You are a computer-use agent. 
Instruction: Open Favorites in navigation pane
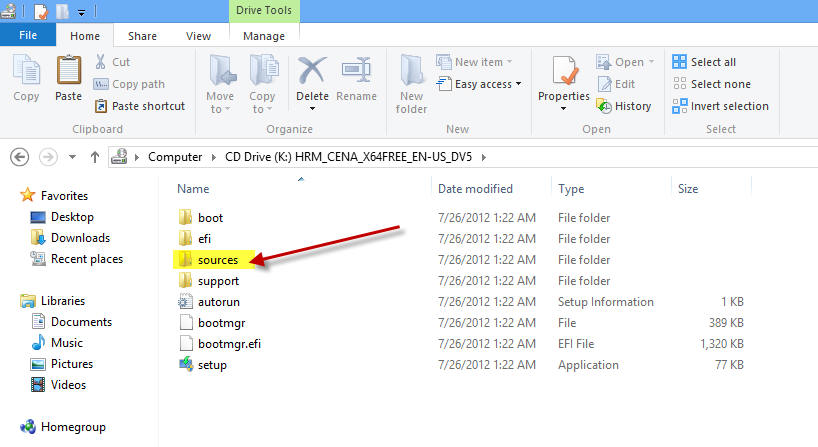coord(54,196)
